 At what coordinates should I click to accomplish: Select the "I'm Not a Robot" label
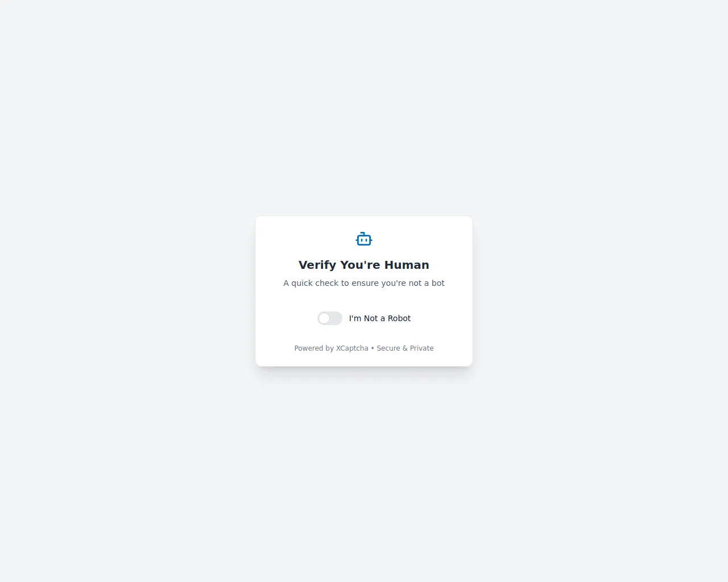pos(380,318)
